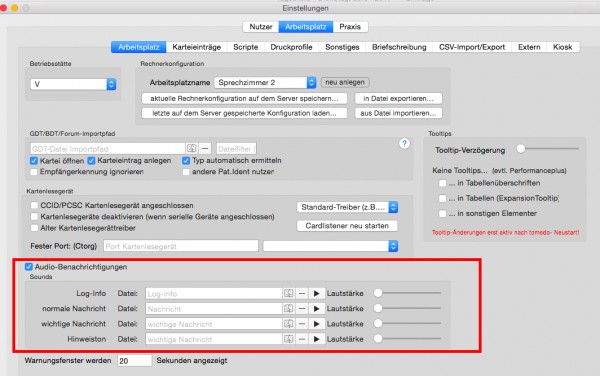Disable tooltips in Tabellenüberschriften

[x=443, y=183]
